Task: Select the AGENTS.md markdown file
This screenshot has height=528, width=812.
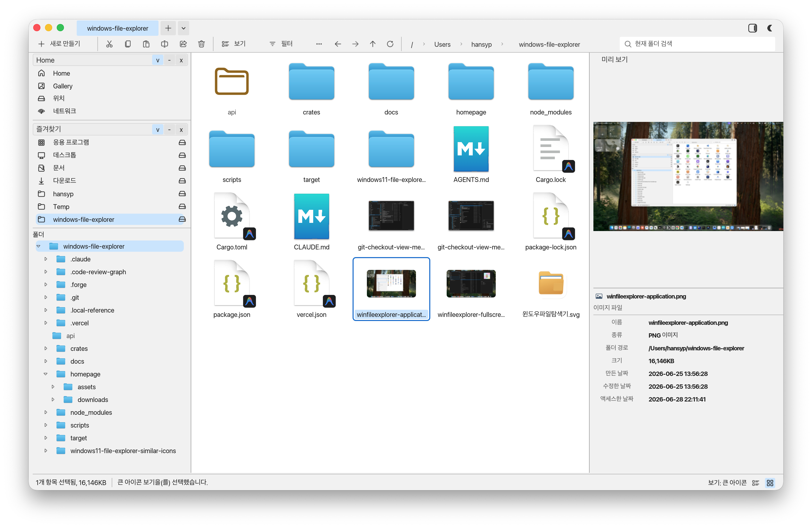Action: 471,149
